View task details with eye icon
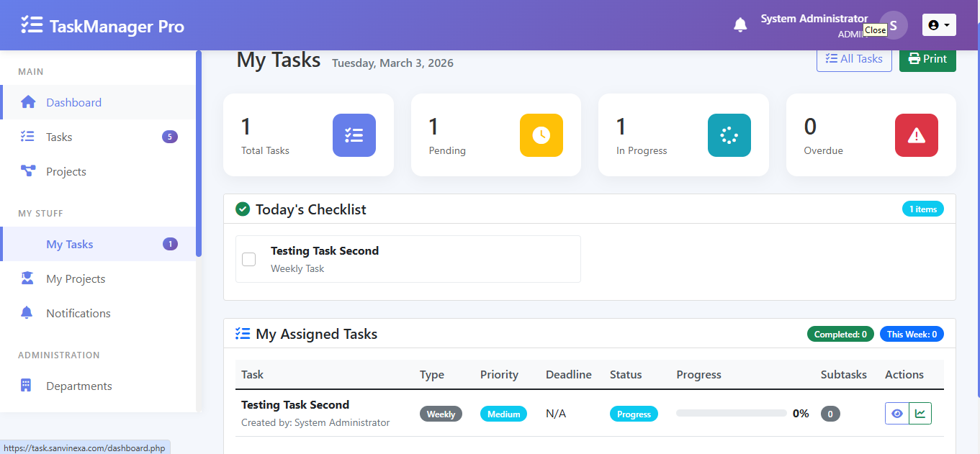This screenshot has height=454, width=980. tap(897, 414)
